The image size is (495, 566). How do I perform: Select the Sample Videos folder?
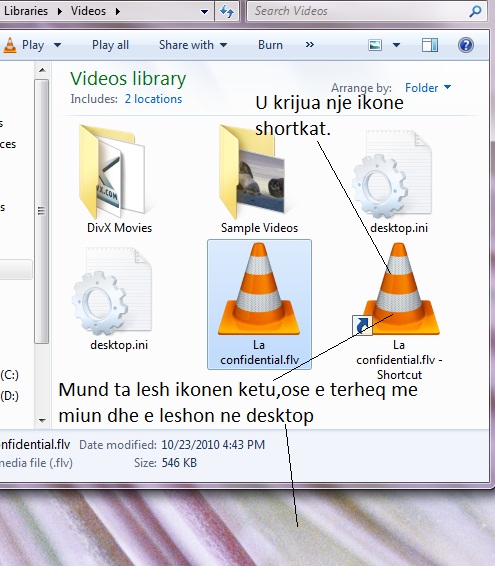coord(259,179)
